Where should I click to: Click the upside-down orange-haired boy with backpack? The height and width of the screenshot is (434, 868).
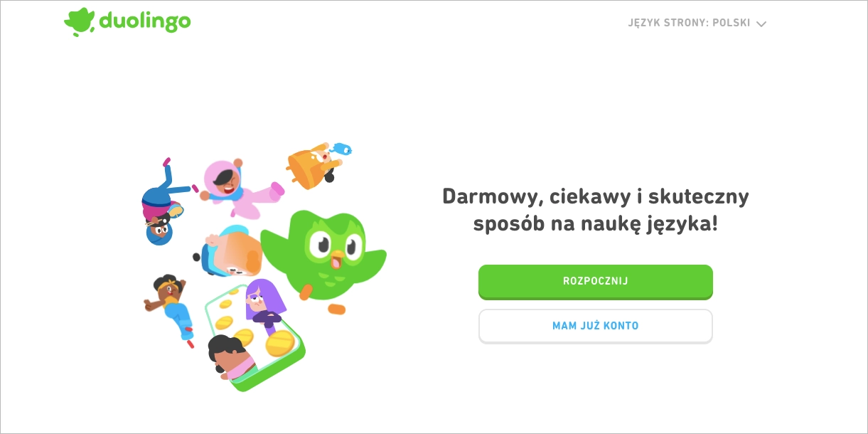[x=227, y=252]
